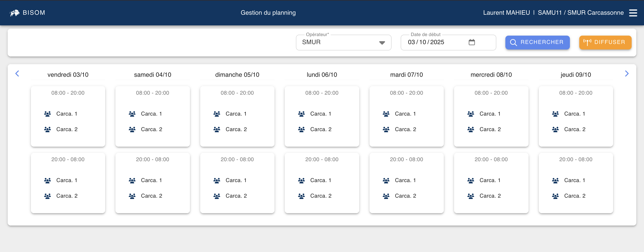Click team icon for Carca. 1 vendredi day shift
Image resolution: width=644 pixels, height=252 pixels.
pyautogui.click(x=47, y=114)
